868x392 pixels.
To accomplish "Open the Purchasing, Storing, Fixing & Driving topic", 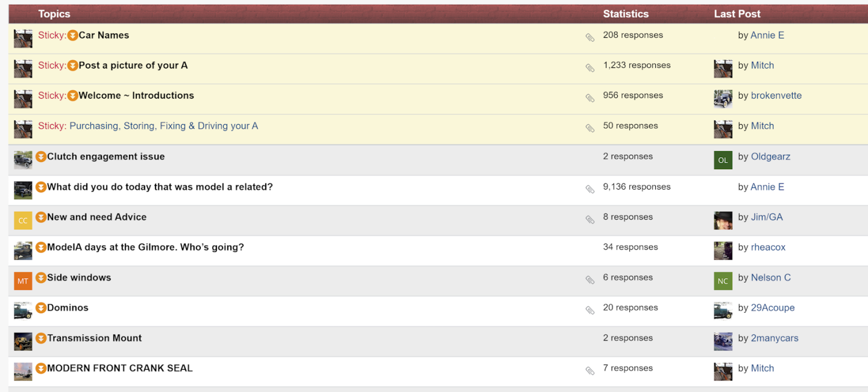I will 163,126.
